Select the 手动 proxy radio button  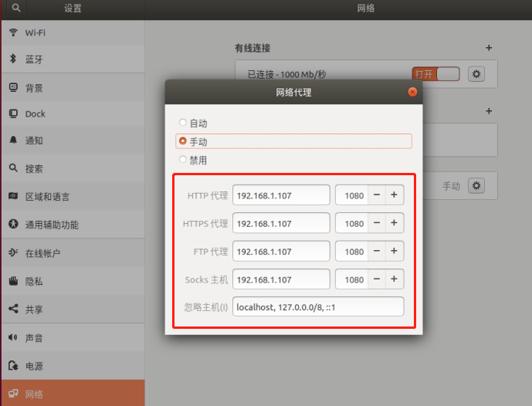click(x=182, y=140)
